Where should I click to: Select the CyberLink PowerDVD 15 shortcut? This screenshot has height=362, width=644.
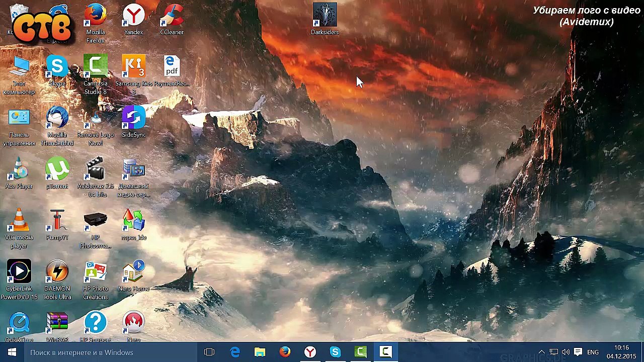pyautogui.click(x=19, y=281)
